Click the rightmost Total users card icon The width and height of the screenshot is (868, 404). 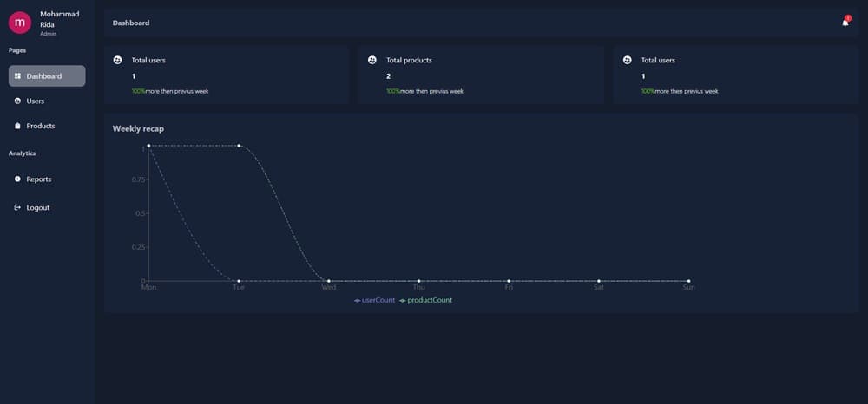click(x=627, y=60)
